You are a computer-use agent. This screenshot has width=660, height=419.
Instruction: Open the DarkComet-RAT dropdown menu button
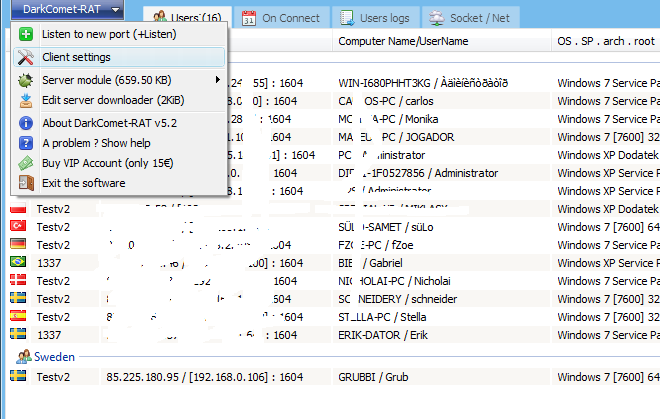click(67, 9)
